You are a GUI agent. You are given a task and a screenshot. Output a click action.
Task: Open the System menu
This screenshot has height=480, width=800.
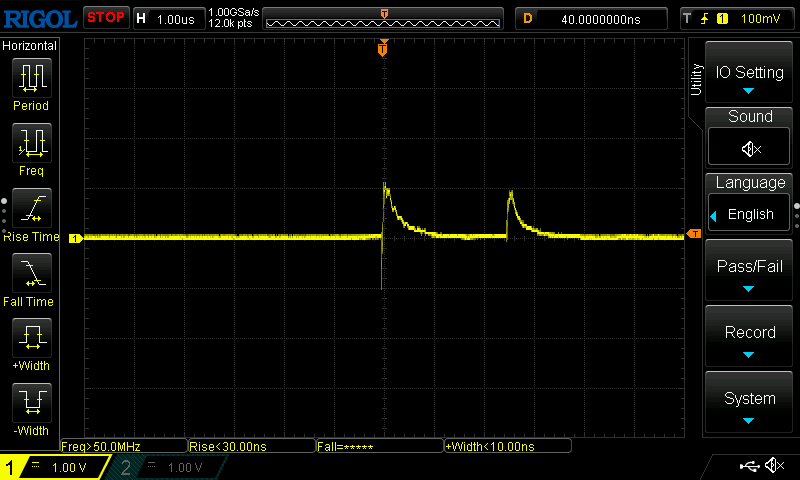(x=750, y=404)
